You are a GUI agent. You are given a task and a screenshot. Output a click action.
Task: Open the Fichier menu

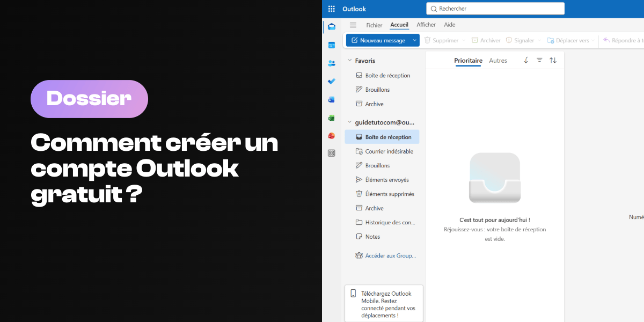(374, 25)
